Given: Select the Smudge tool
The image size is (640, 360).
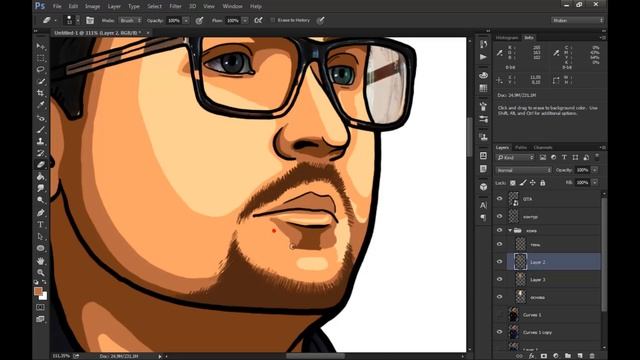Looking at the screenshot, I should 40,188.
